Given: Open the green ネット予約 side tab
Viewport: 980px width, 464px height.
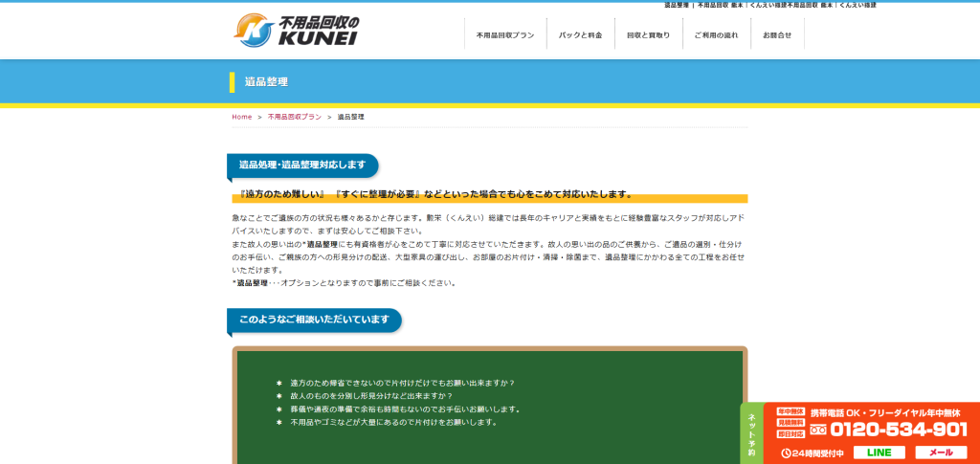Looking at the screenshot, I should point(751,434).
